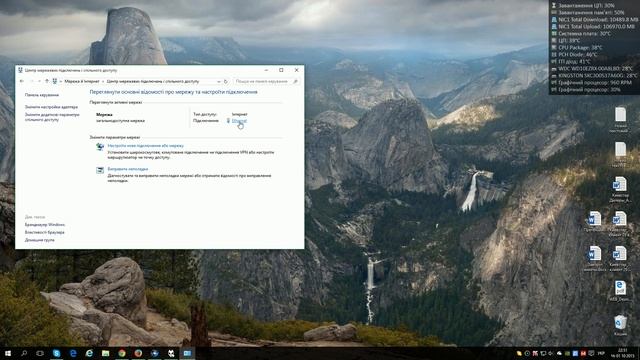Refresh the Network and Sharing Center page

pyautogui.click(x=226, y=81)
